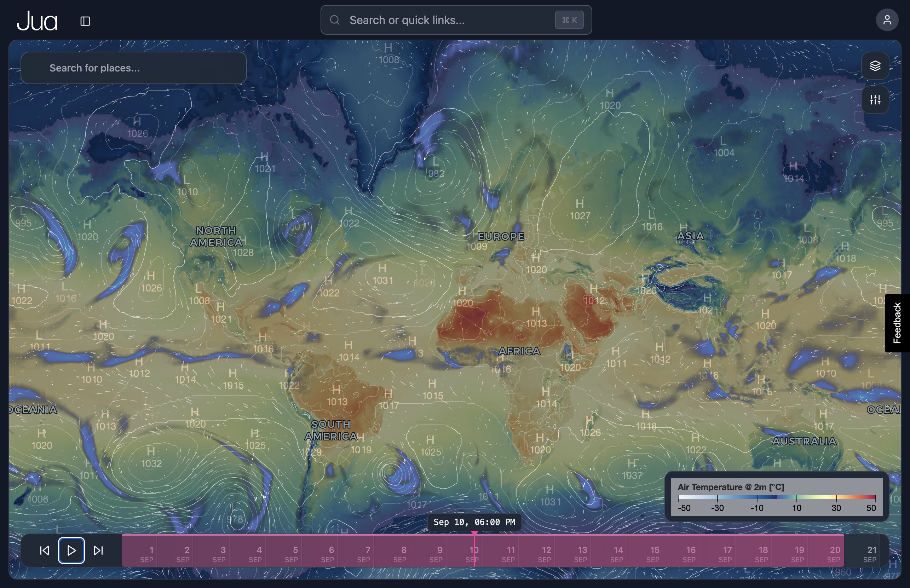Image resolution: width=910 pixels, height=588 pixels.
Task: Click the Air Temperature @ 2m legend title
Action: click(731, 487)
